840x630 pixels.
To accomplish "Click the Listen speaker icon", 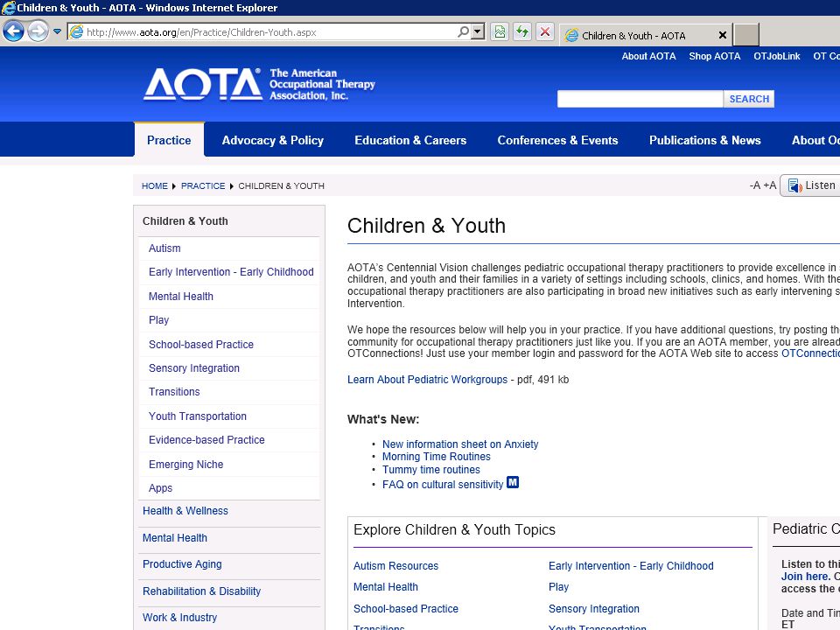I will click(795, 185).
